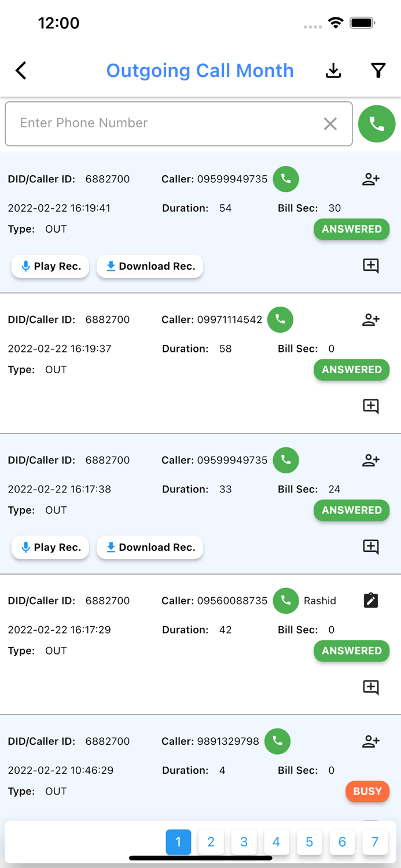The width and height of the screenshot is (401, 868).
Task: Tap the download icon in the header
Action: [x=333, y=71]
